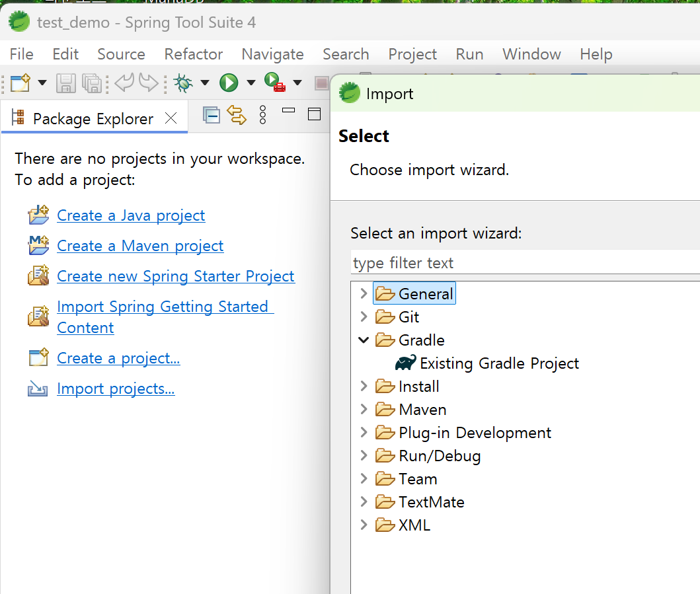Open the Window menu

[531, 54]
